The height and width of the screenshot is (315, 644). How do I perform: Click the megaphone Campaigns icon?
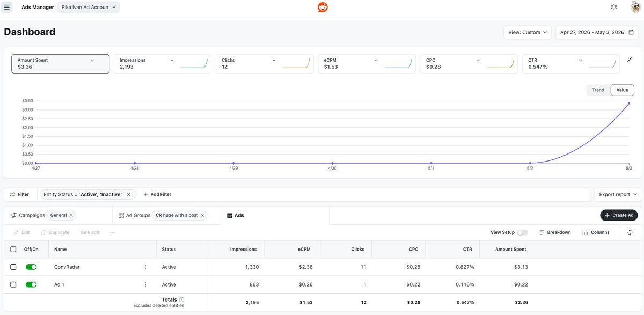coord(13,215)
